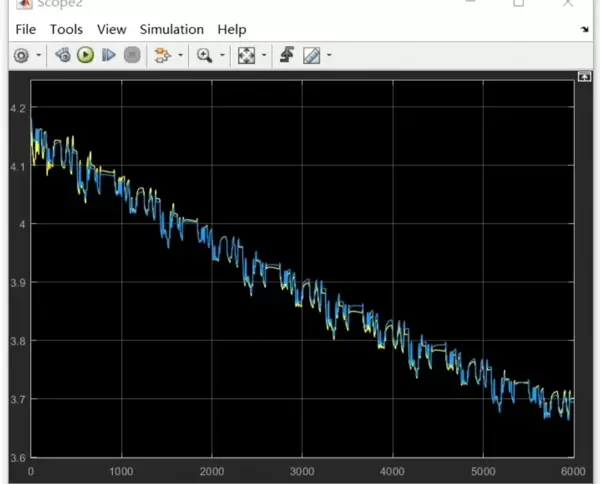Open the Simulation menu
600x484 pixels.
click(171, 29)
